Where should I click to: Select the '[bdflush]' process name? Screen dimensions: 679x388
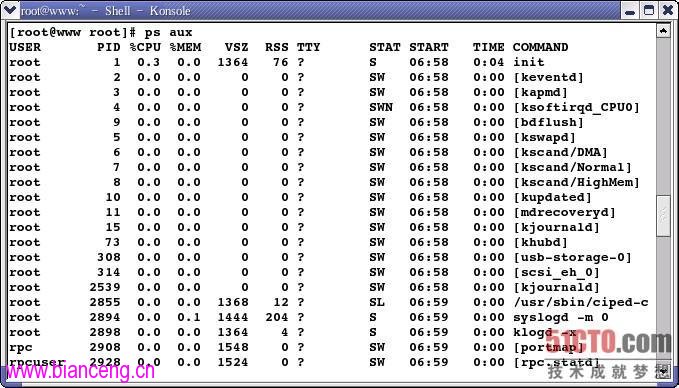pyautogui.click(x=549, y=123)
